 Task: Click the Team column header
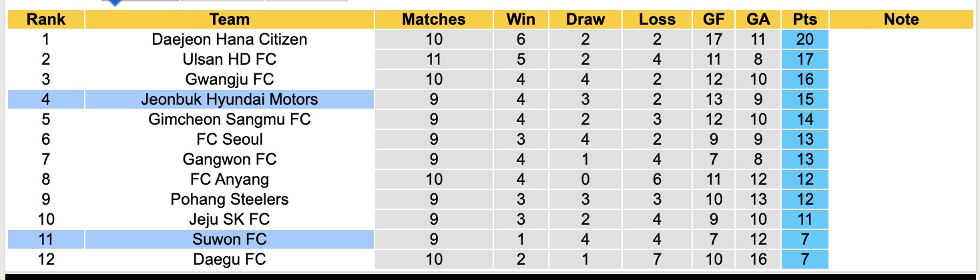point(229,19)
